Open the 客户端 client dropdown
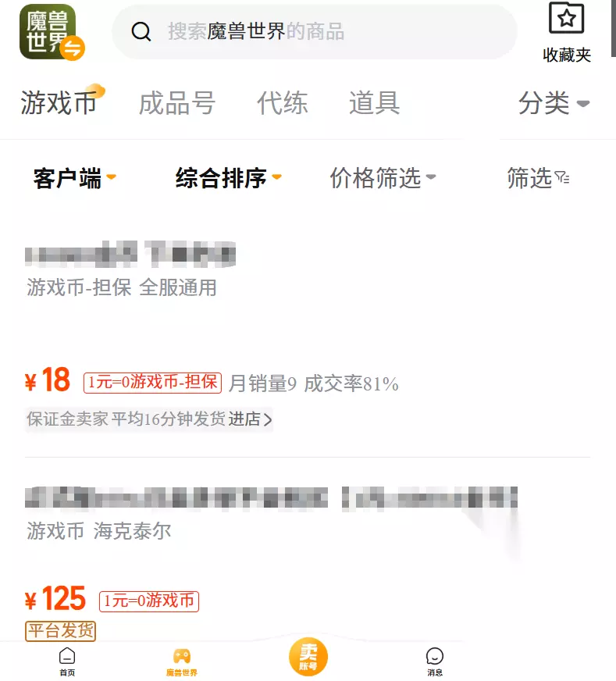Viewport: 616px width, 681px height. pyautogui.click(x=75, y=178)
